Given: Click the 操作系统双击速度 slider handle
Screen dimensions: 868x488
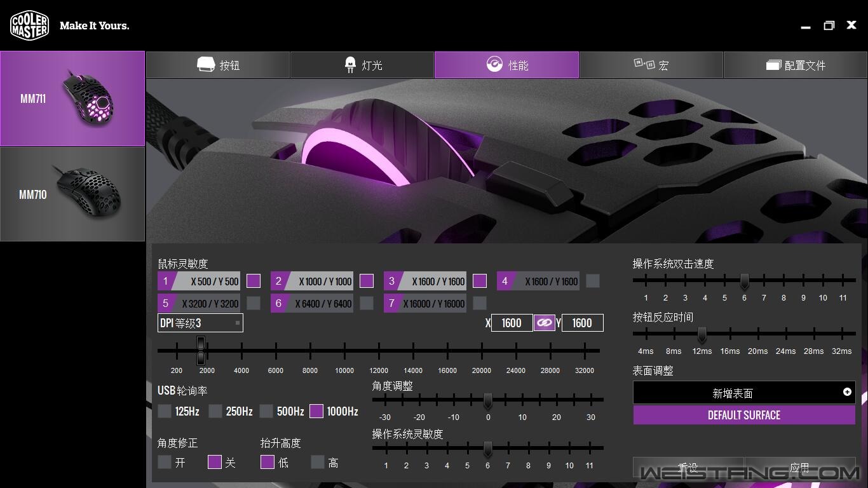Looking at the screenshot, I should (744, 281).
